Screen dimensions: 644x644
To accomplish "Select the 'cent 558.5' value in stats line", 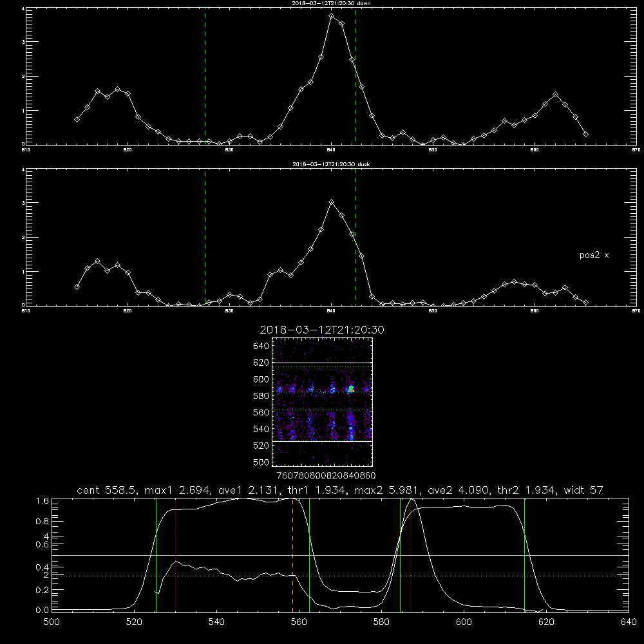I will [x=107, y=490].
